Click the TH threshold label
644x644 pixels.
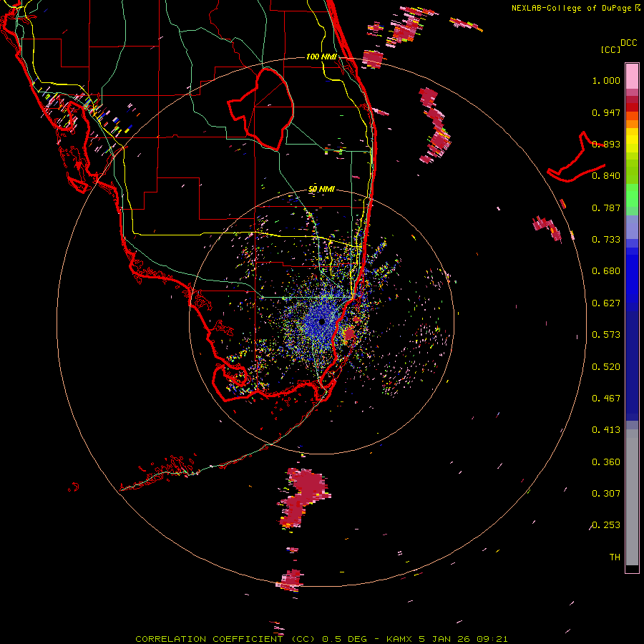coord(615,557)
